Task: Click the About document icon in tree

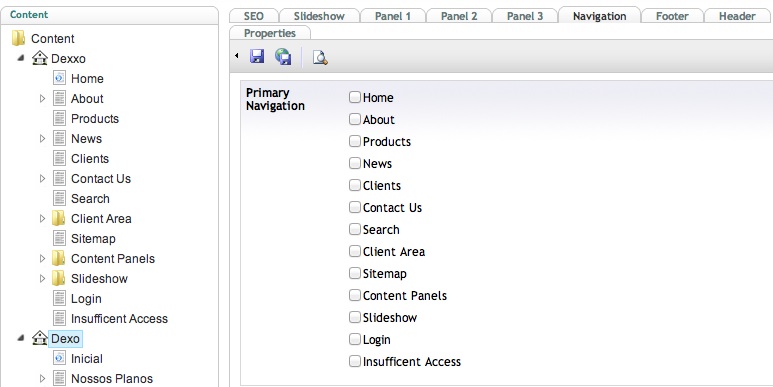Action: point(60,98)
